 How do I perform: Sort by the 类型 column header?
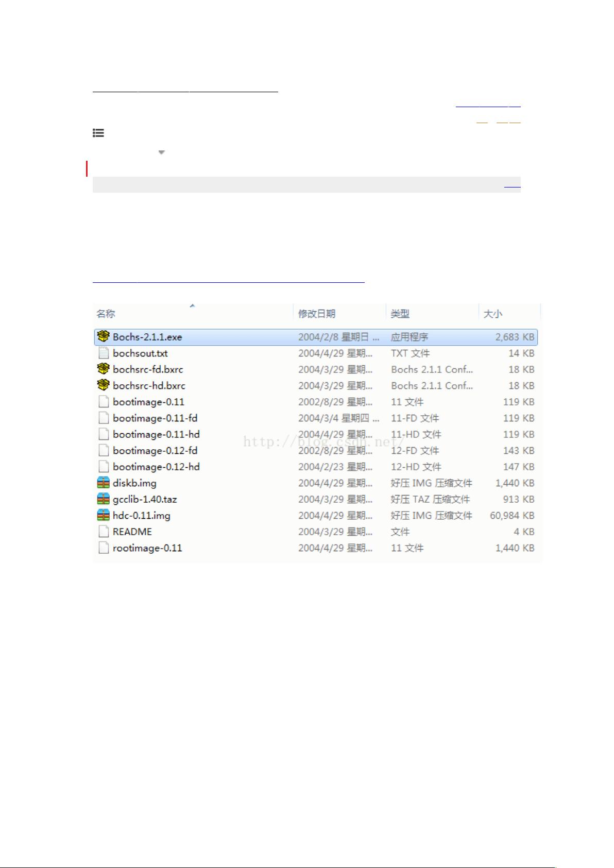point(400,314)
